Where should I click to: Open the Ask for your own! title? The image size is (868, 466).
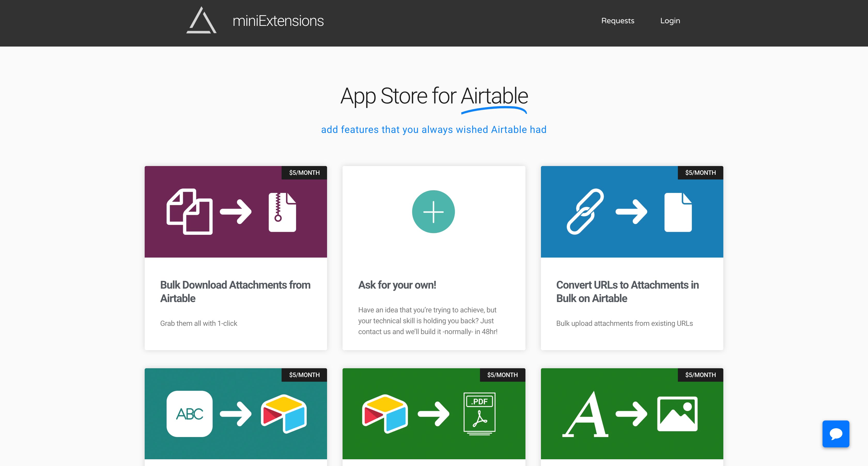click(397, 285)
